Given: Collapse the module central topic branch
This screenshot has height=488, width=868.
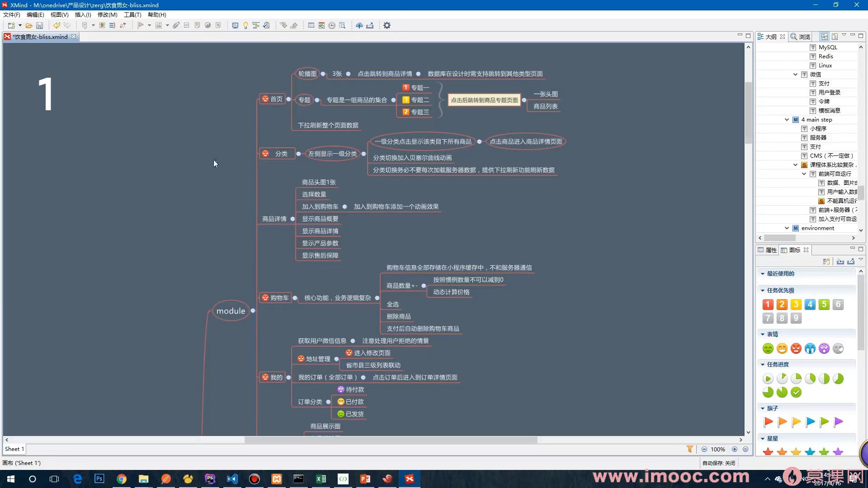Looking at the screenshot, I should tap(253, 310).
